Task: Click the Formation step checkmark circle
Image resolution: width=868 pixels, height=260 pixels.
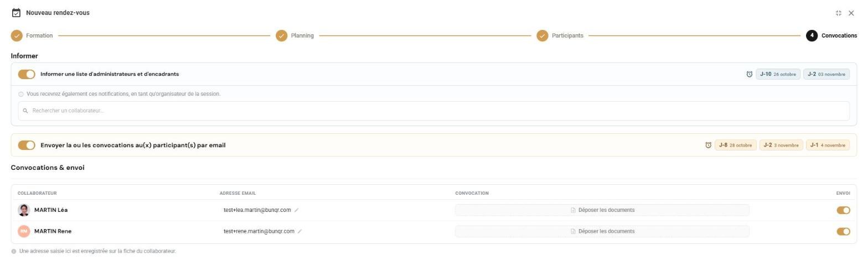Action: 17,35
